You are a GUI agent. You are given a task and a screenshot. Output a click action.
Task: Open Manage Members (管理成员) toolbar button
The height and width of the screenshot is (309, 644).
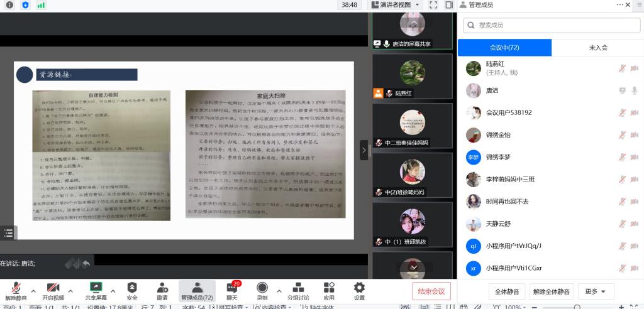(197, 291)
